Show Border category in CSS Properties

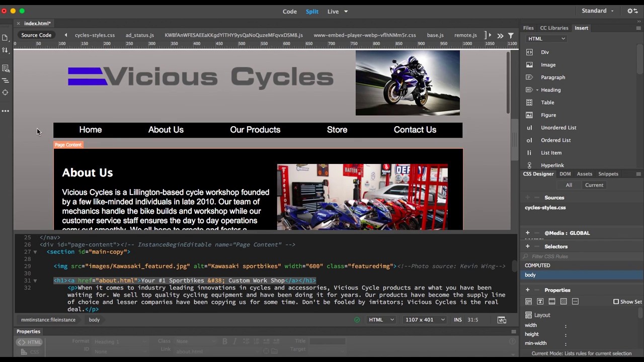point(552,302)
